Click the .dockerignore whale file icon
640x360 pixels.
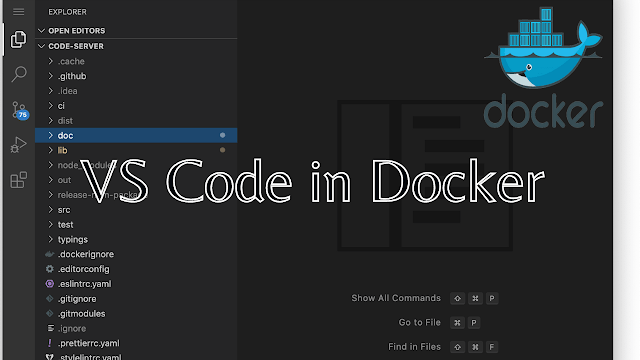click(49, 254)
